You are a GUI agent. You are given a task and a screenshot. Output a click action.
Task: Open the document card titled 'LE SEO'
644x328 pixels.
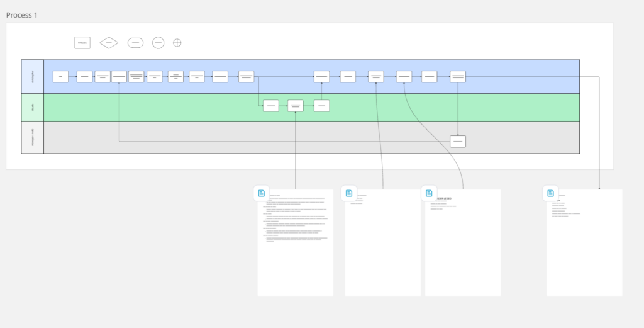(x=463, y=242)
